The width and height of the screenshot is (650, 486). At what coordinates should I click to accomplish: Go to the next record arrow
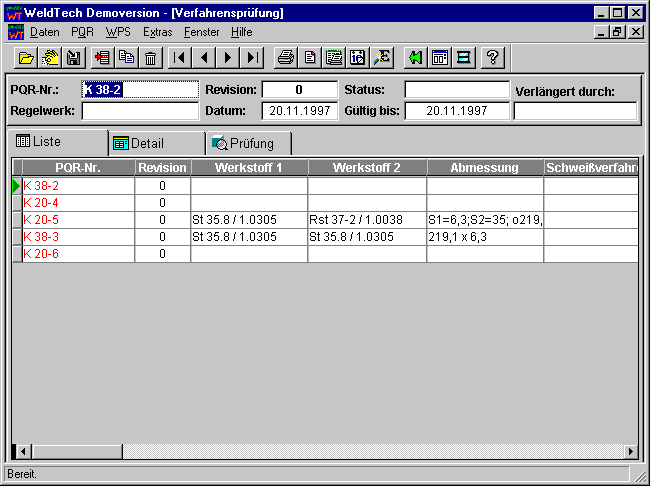click(229, 57)
